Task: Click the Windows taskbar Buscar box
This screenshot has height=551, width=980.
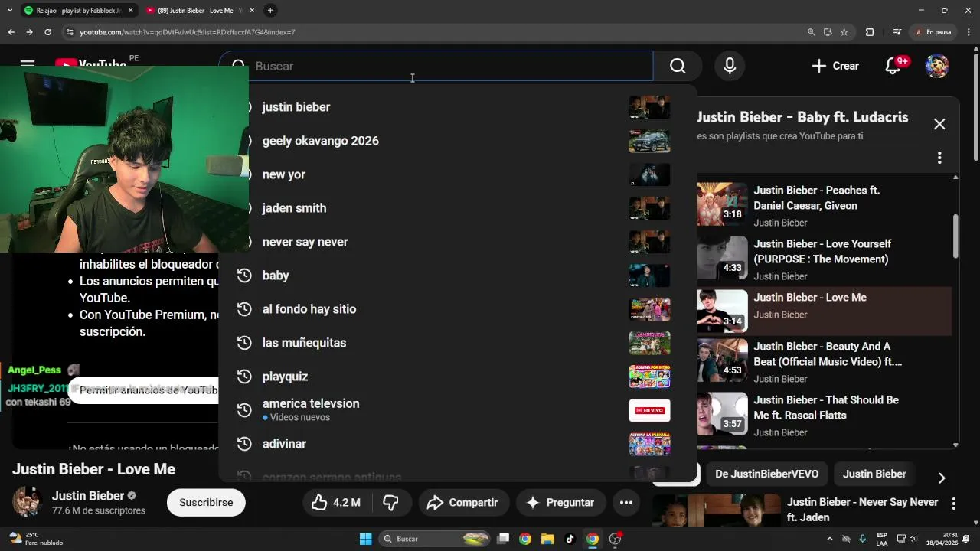Action: click(434, 539)
